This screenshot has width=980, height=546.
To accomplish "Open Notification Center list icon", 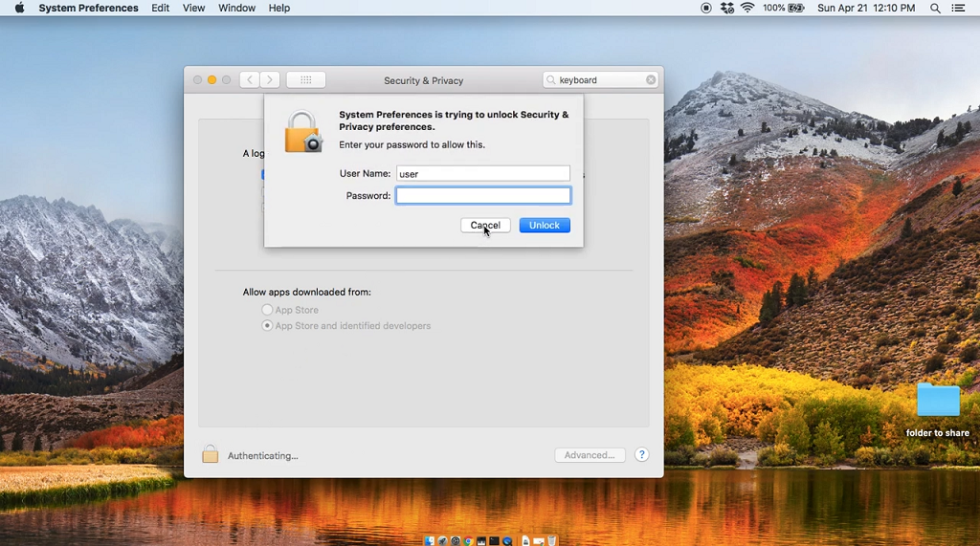I will [x=958, y=8].
